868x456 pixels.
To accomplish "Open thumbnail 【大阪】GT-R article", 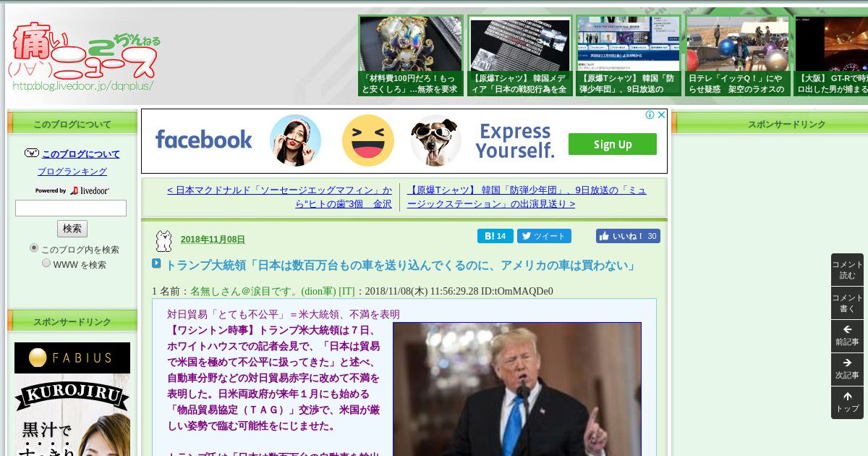I will click(x=831, y=56).
